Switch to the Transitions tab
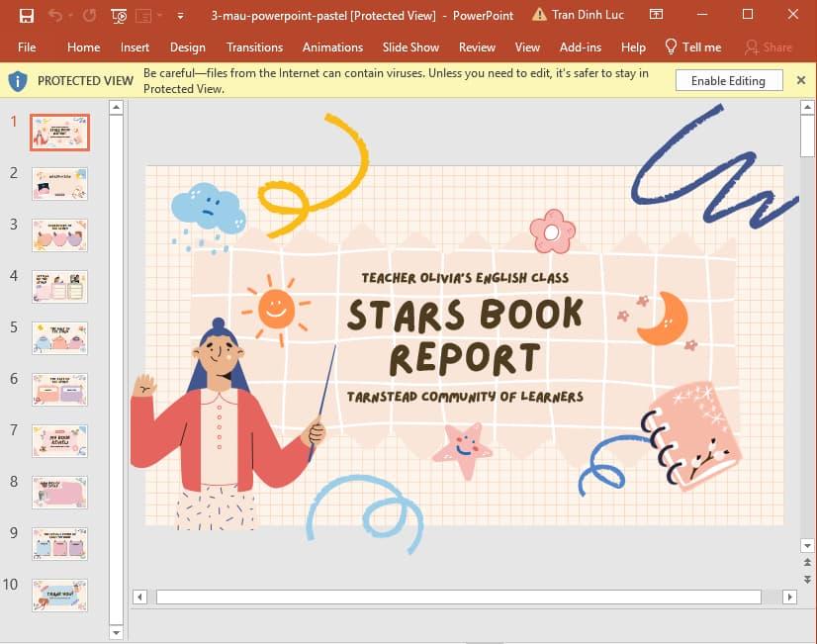 tap(254, 46)
